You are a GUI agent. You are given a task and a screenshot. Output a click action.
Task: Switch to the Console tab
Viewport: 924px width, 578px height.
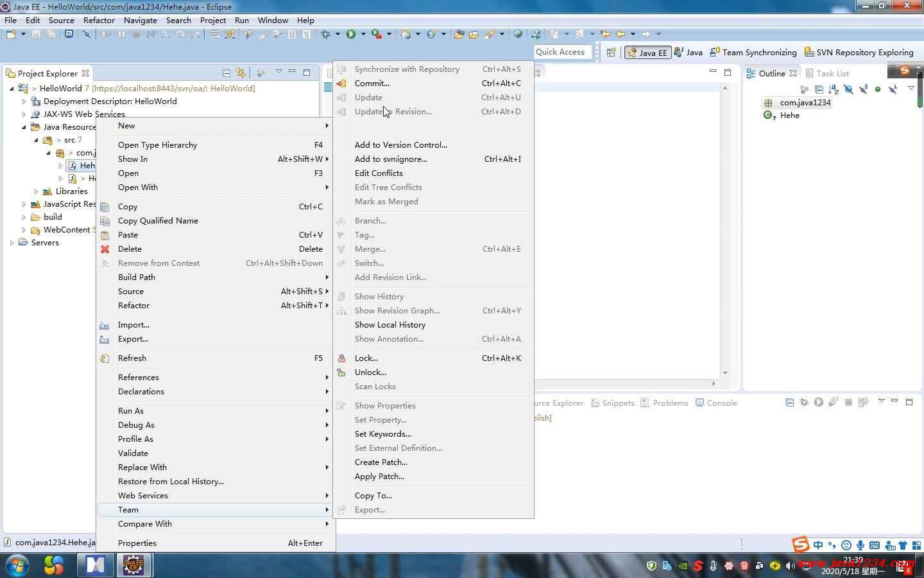pyautogui.click(x=716, y=403)
